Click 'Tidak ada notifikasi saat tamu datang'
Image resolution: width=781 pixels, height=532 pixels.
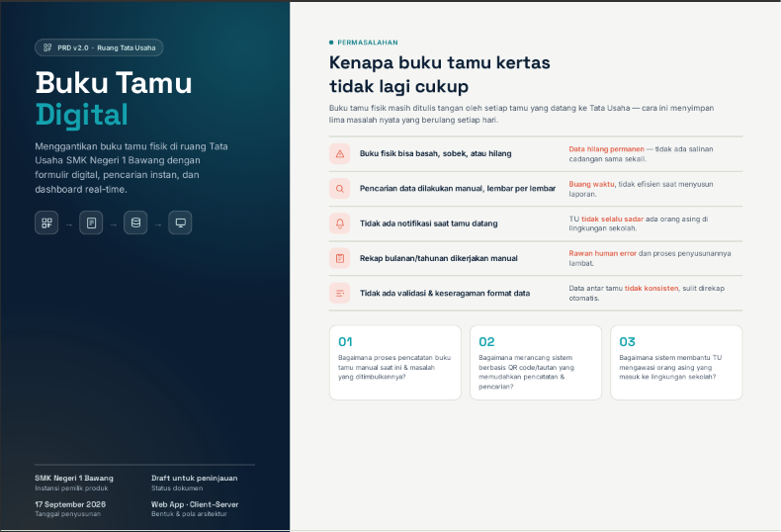coord(428,223)
